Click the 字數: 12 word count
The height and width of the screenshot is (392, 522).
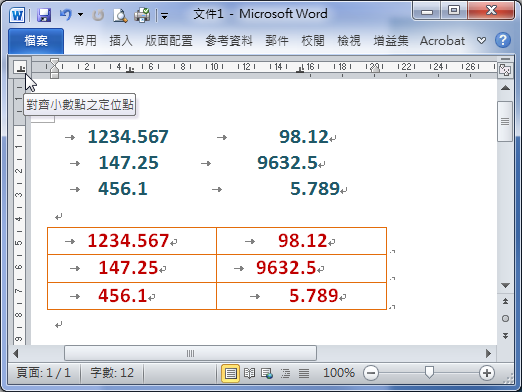click(x=112, y=373)
